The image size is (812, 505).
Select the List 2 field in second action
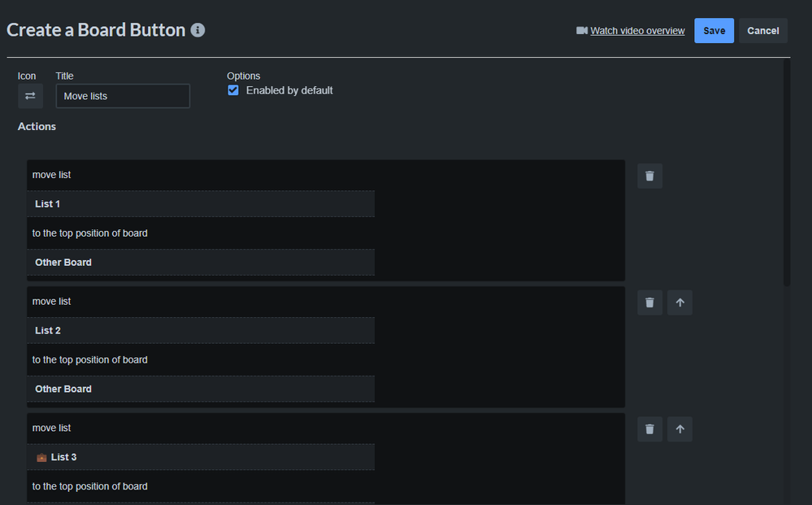click(x=201, y=331)
